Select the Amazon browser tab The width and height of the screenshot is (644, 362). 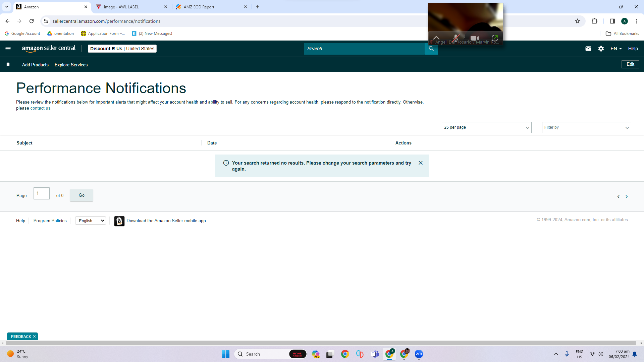[x=52, y=7]
